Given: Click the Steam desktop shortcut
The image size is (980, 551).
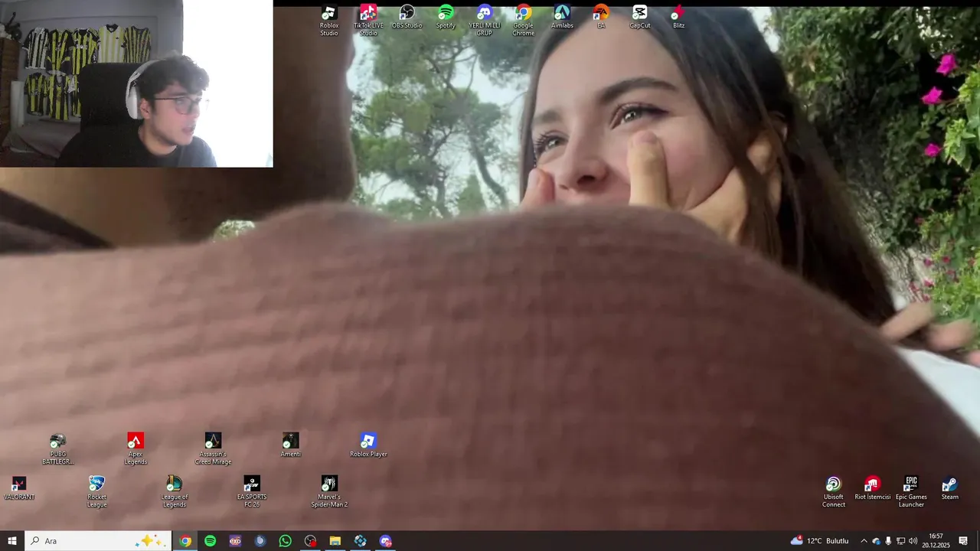Looking at the screenshot, I should point(950,488).
